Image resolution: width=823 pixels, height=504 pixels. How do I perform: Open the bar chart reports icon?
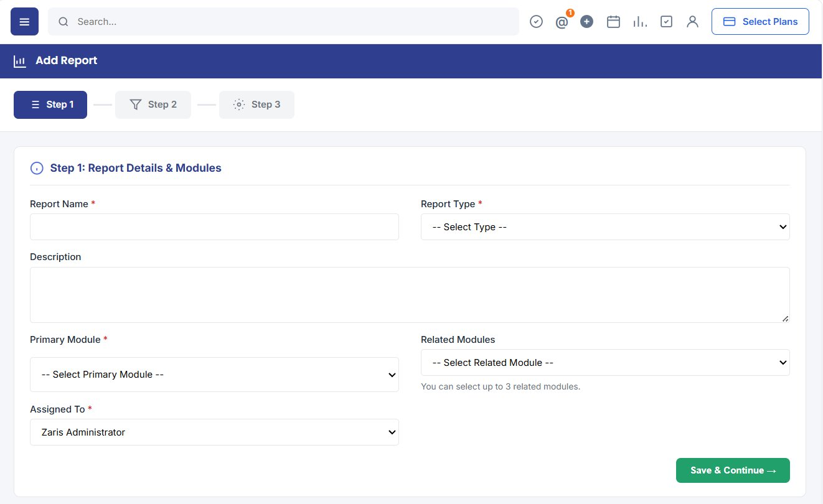(x=639, y=22)
